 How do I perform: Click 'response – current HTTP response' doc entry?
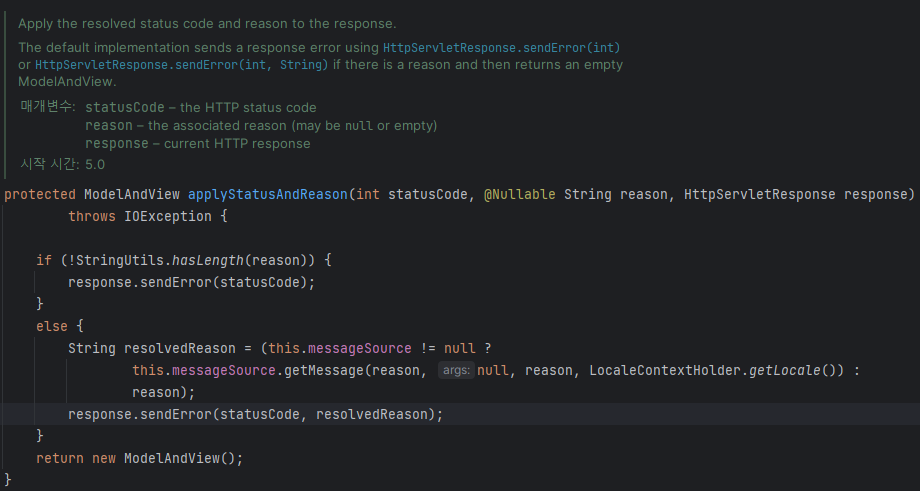point(198,144)
